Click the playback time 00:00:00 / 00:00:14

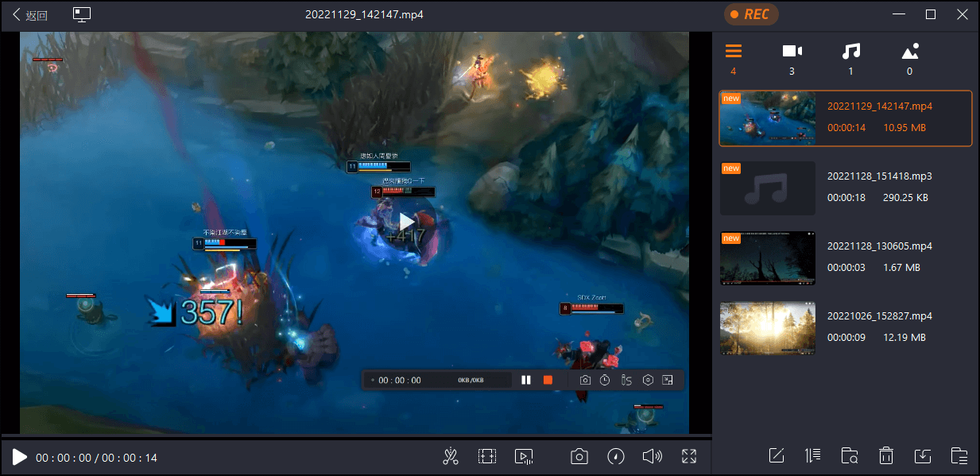coord(96,458)
